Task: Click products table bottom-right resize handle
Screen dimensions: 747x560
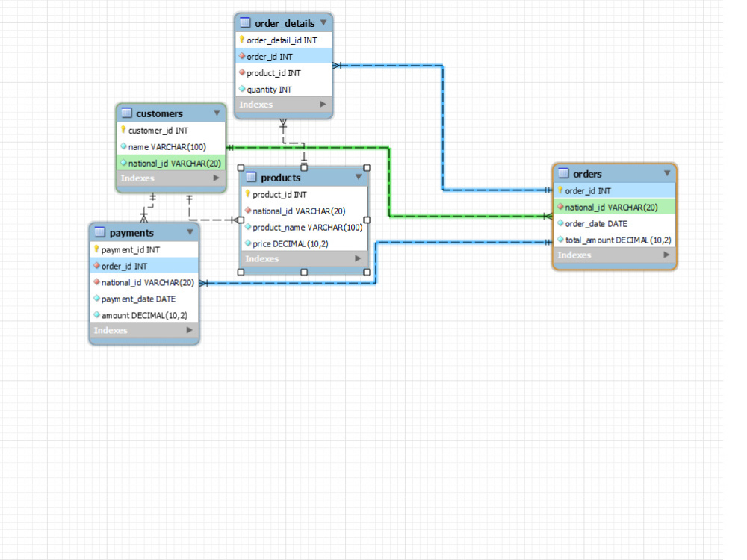Action: pos(366,272)
